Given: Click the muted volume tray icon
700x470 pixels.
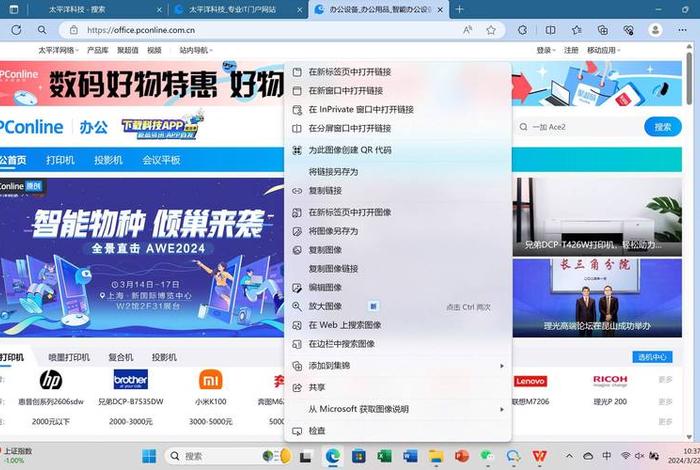Looking at the screenshot, I should [639, 456].
